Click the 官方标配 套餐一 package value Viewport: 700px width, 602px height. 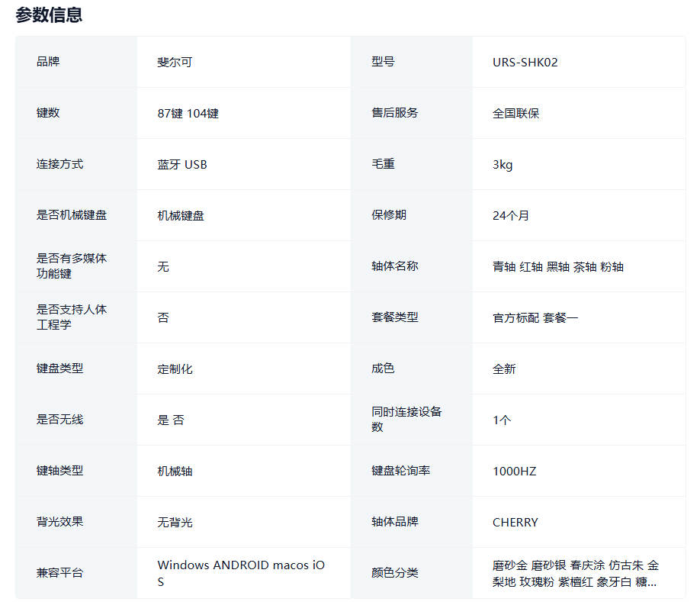click(535, 317)
